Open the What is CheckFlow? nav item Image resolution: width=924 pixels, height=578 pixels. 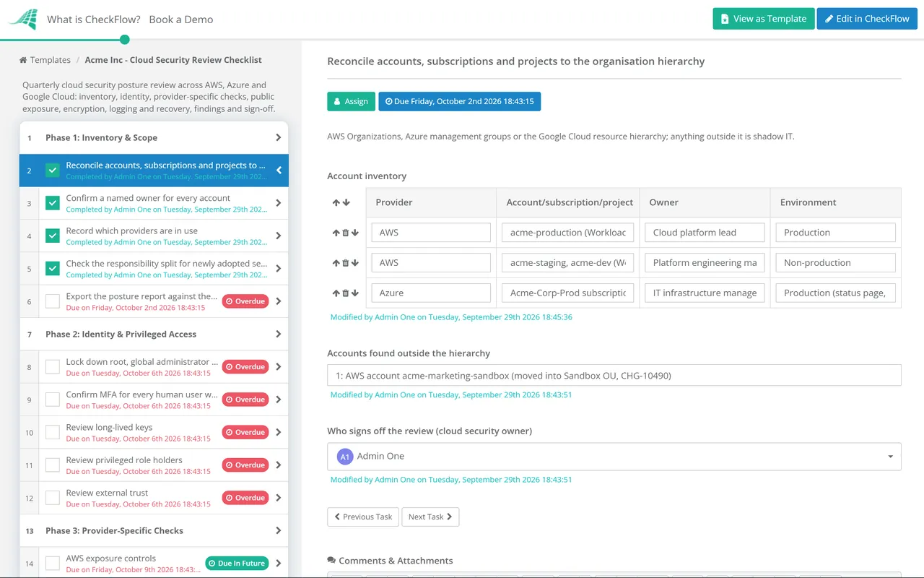click(x=94, y=20)
